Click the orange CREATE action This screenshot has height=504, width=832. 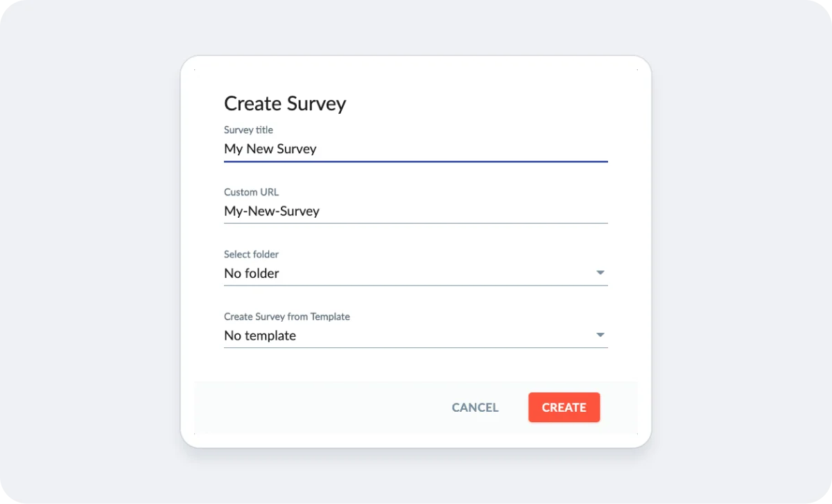(564, 407)
